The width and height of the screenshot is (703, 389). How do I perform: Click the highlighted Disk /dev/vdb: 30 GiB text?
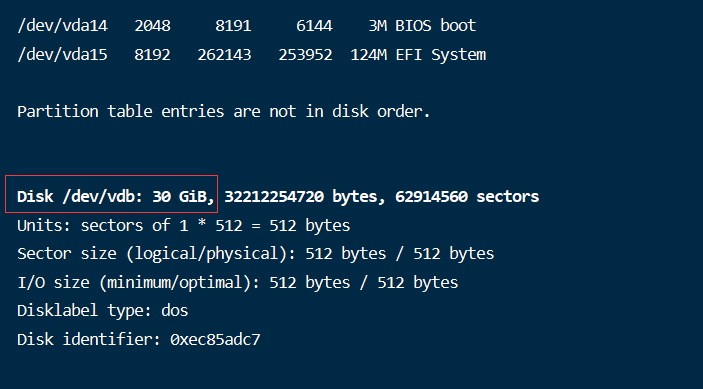tap(116, 196)
